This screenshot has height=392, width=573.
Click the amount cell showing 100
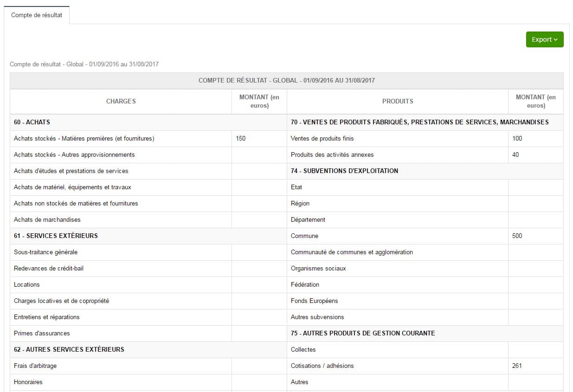tap(535, 138)
